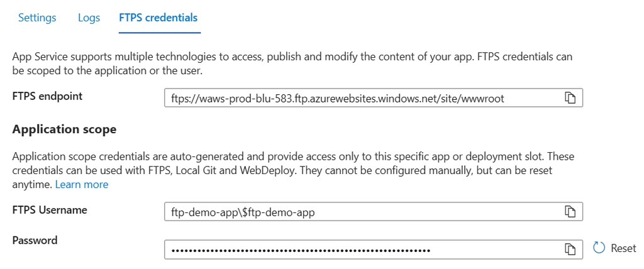Click the masked password dots
Viewport: 644px width, 269px height.
coord(301,250)
